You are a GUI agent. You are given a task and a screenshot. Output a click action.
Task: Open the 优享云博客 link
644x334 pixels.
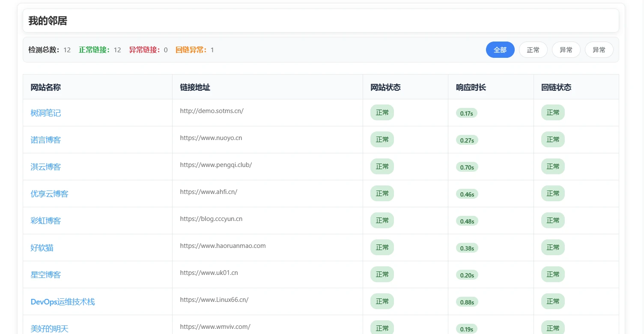click(50, 194)
